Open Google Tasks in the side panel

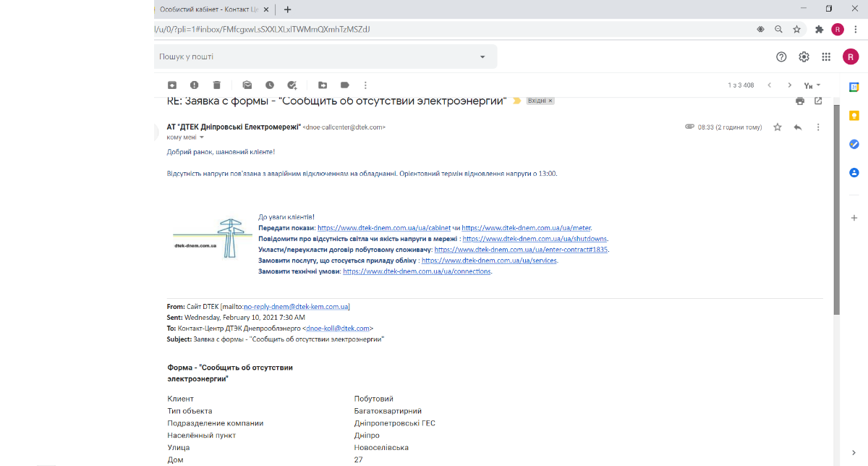point(854,144)
